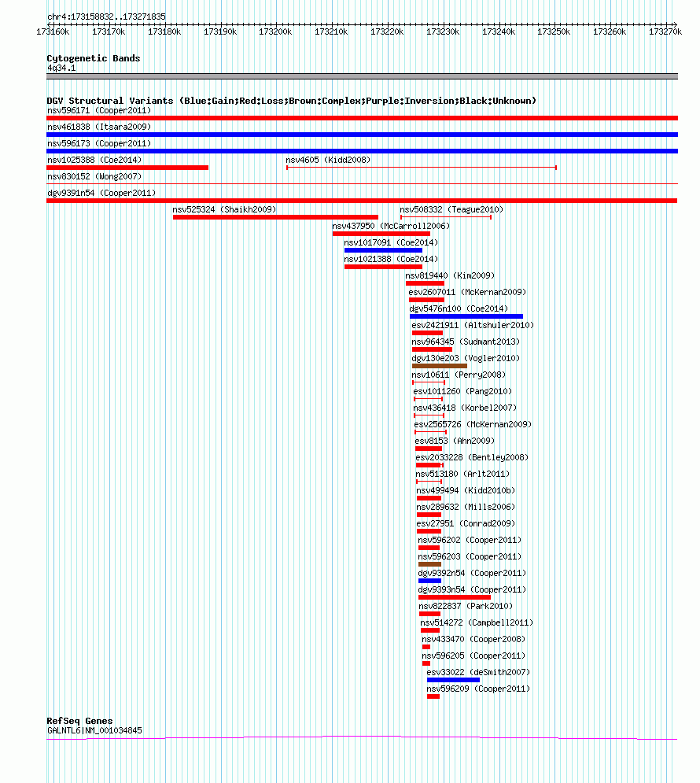This screenshot has width=700, height=783.
Task: Select nsv822837 (Park2010) label
Action: coord(466,605)
